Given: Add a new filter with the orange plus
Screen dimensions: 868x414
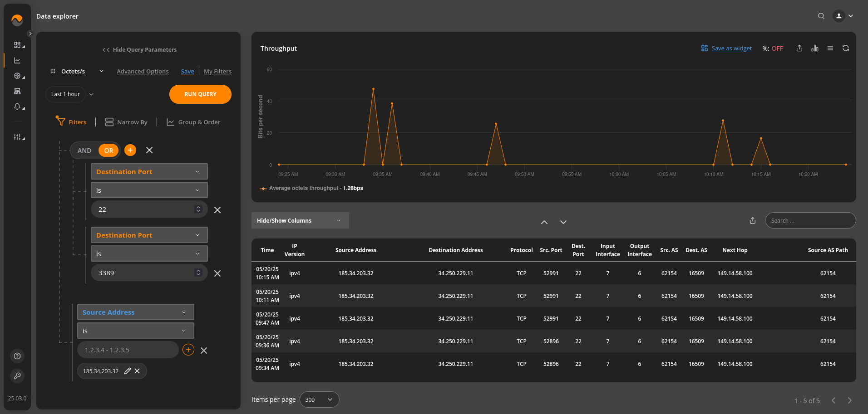Looking at the screenshot, I should pyautogui.click(x=130, y=150).
